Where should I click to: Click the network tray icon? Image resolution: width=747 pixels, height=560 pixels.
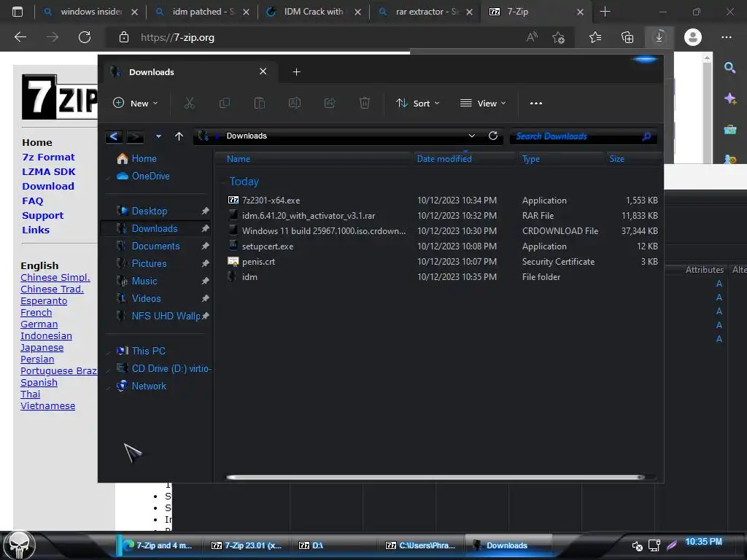[654, 545]
